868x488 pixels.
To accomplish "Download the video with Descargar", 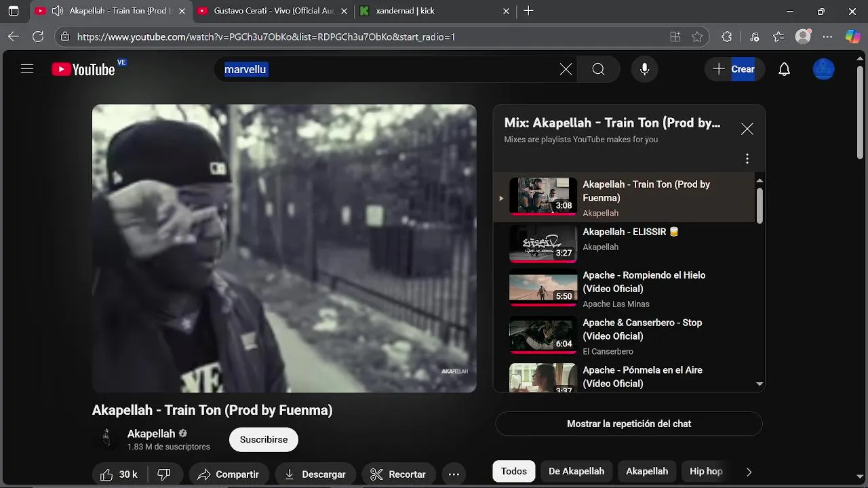I will pyautogui.click(x=315, y=474).
